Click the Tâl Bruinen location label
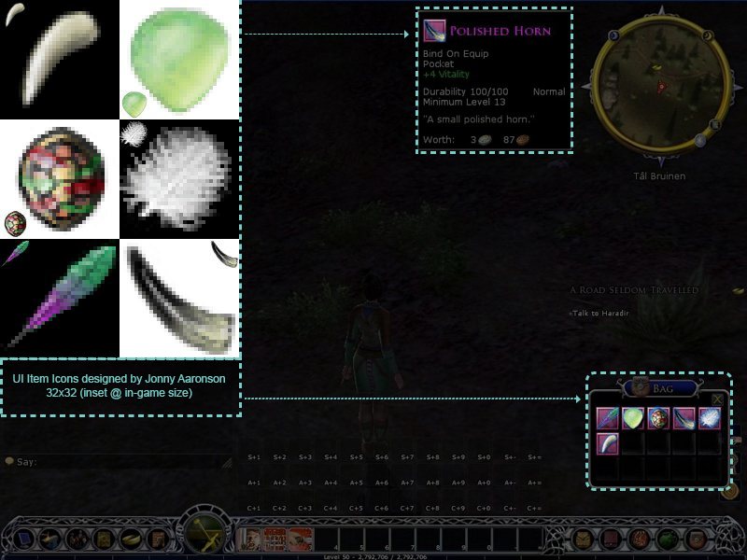The width and height of the screenshot is (747, 560). (x=659, y=176)
